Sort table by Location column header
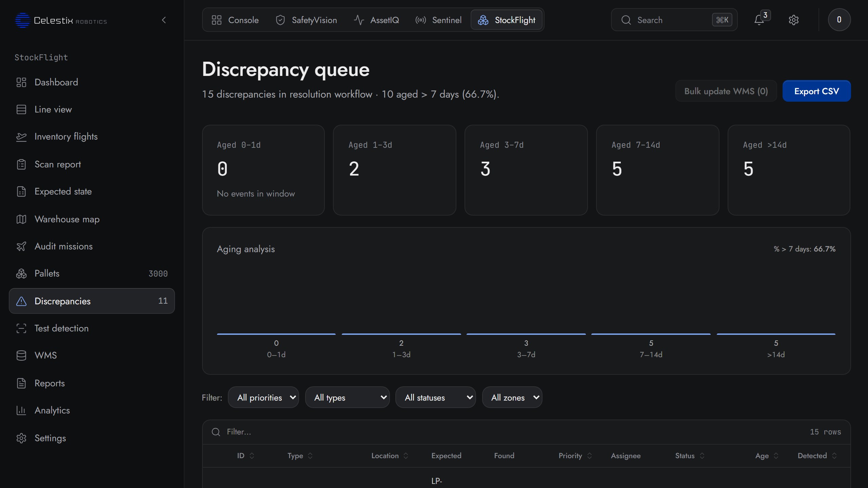868x488 pixels. point(390,456)
